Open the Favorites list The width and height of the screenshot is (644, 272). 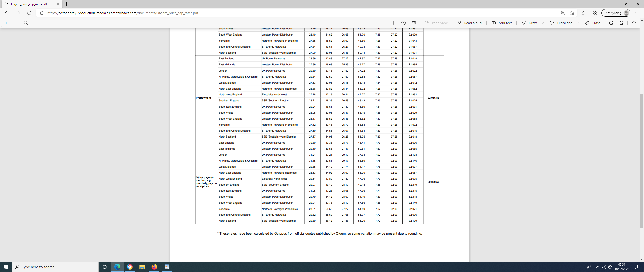(x=584, y=13)
